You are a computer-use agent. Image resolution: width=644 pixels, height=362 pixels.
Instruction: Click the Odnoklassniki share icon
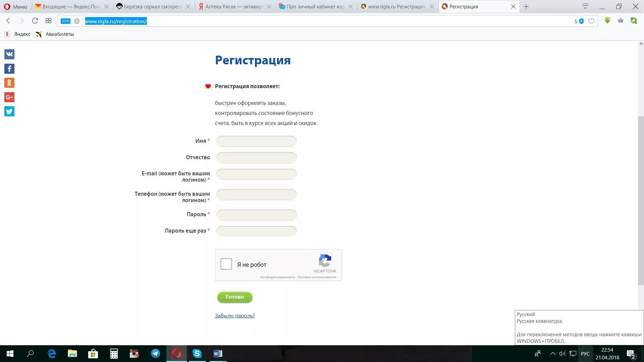pyautogui.click(x=9, y=83)
